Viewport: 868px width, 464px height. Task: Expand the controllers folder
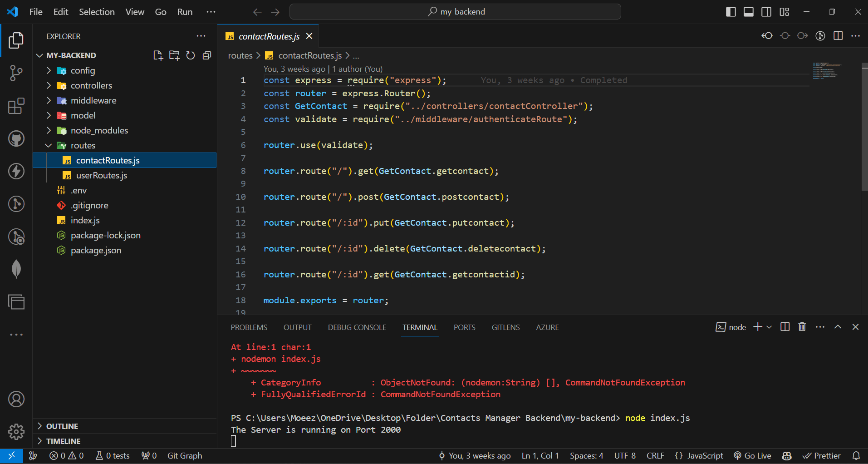point(91,85)
